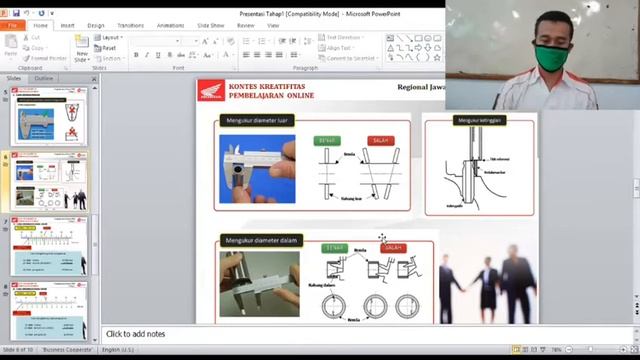This screenshot has width=640, height=360.
Task: Click the Paste button
Action: [11, 46]
